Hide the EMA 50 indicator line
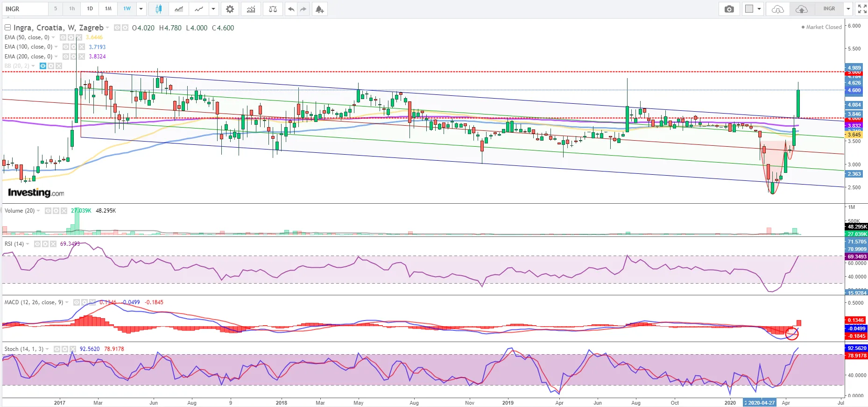The height and width of the screenshot is (407, 868). pyautogui.click(x=63, y=37)
